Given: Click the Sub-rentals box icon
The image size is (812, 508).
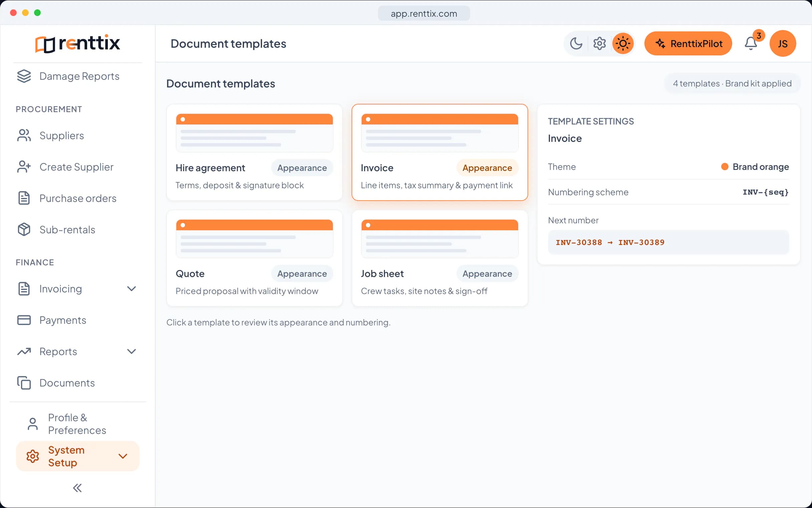Looking at the screenshot, I should click(24, 230).
